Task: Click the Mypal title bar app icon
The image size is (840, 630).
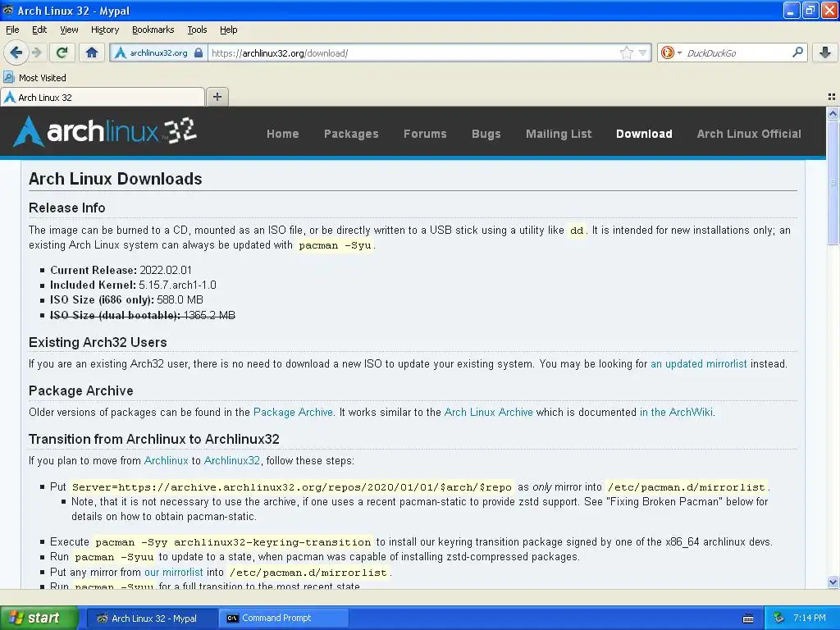Action: (8, 10)
